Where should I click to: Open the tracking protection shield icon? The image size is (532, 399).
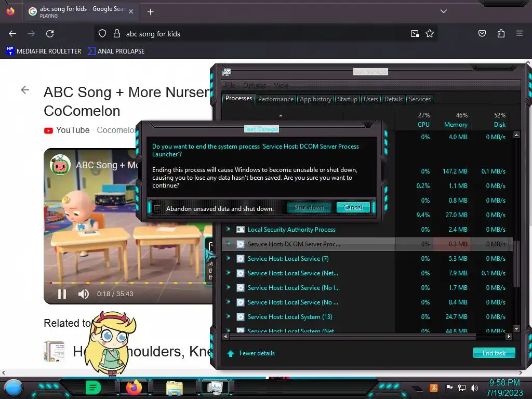[x=102, y=34]
